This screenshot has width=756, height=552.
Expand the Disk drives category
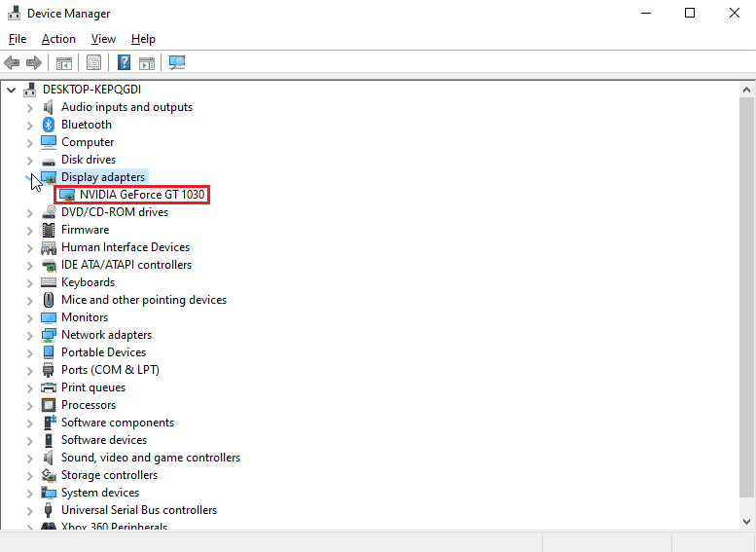coord(29,161)
